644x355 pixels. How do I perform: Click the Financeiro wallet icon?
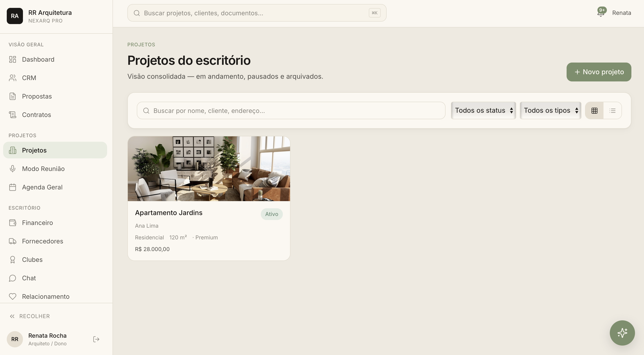pyautogui.click(x=13, y=223)
